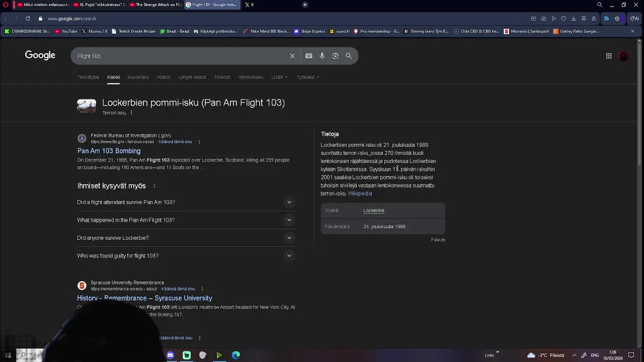
Task: Open Oakley Retro Sunglasses bookmark
Action: click(576, 31)
